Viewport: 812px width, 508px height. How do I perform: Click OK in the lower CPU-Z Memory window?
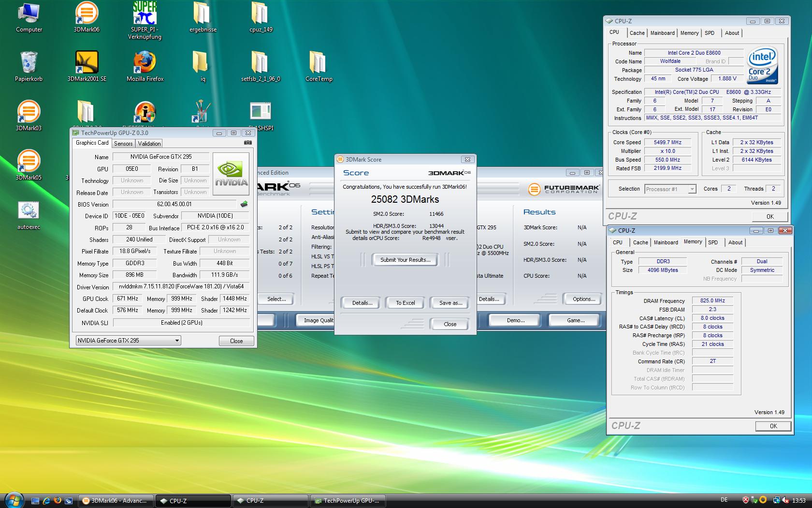point(773,426)
